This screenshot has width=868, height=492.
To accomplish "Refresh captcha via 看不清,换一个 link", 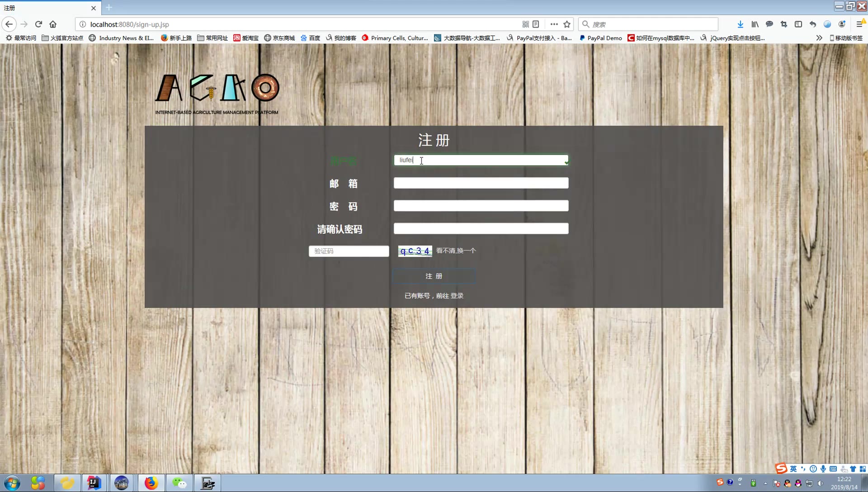I will (456, 251).
